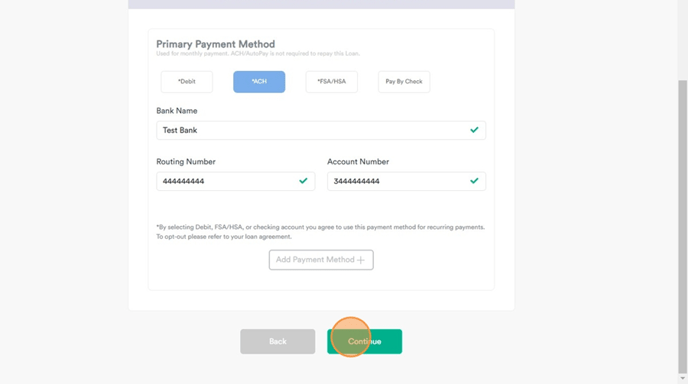Viewport: 688px width, 384px height.
Task: Click inside the Account Number field
Action: [x=406, y=181]
